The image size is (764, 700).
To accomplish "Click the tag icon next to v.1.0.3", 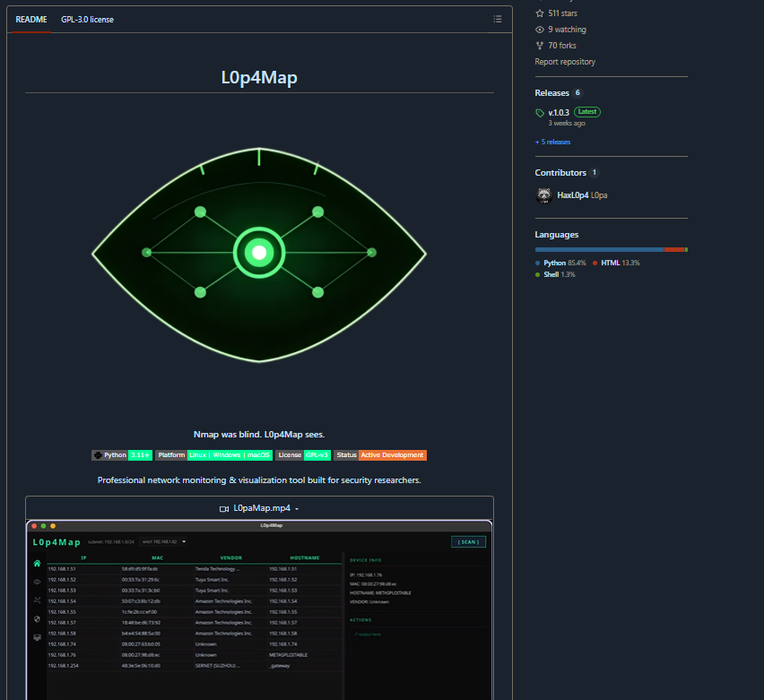I will click(540, 113).
